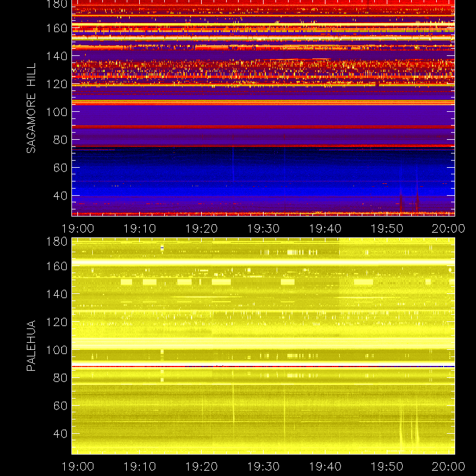Click the 19:30 time label below Sagamore Hill plot

pos(263,228)
